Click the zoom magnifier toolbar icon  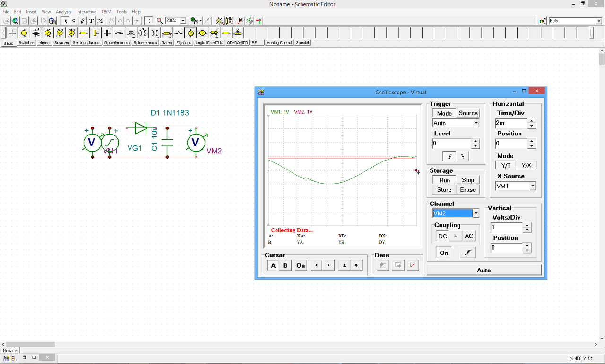160,21
